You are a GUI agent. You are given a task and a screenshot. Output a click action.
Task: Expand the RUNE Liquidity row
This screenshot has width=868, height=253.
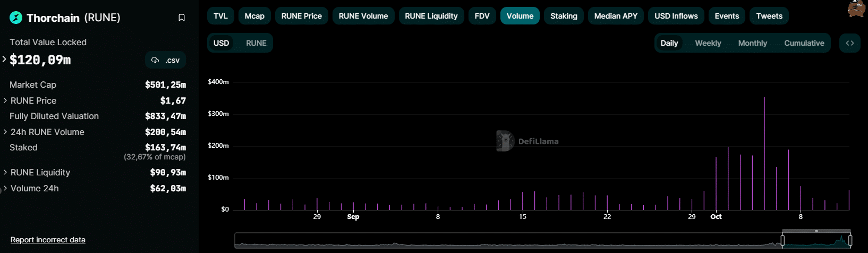5,172
